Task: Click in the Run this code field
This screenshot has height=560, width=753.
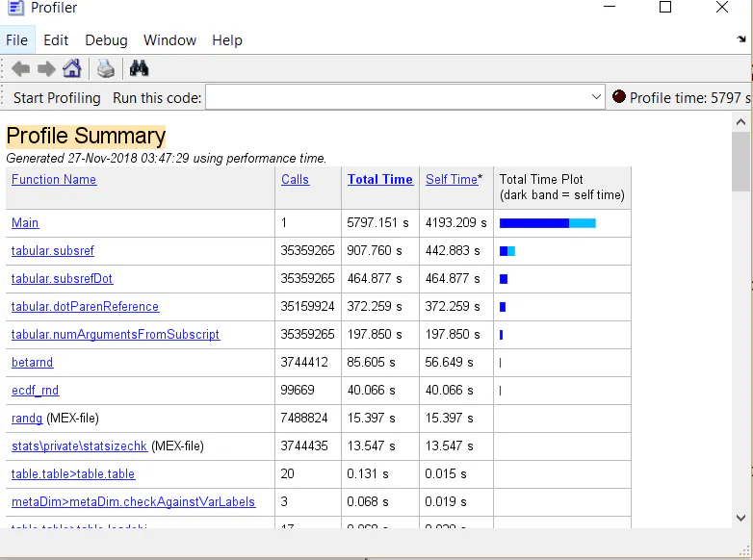Action: pyautogui.click(x=398, y=97)
